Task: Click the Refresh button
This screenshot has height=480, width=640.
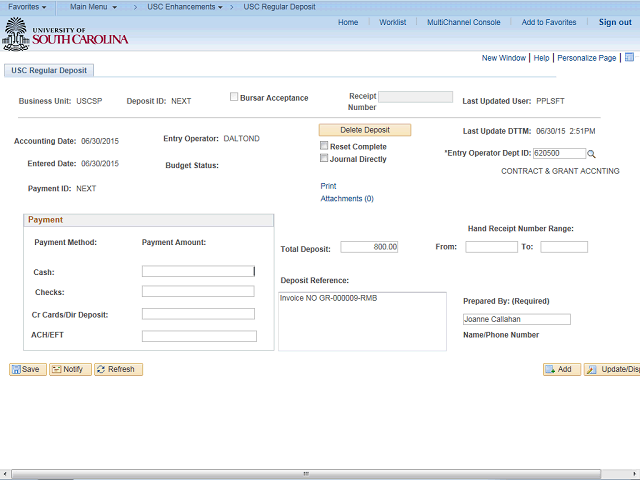Action: 118,369
